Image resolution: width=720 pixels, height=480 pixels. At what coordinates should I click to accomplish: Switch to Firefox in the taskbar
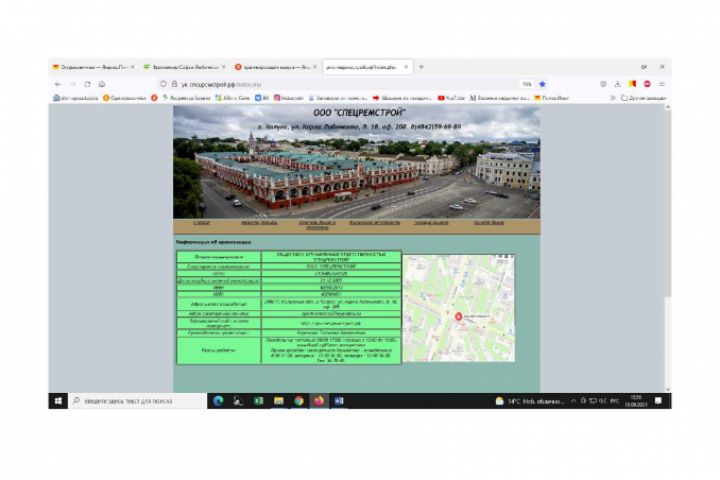click(x=319, y=401)
